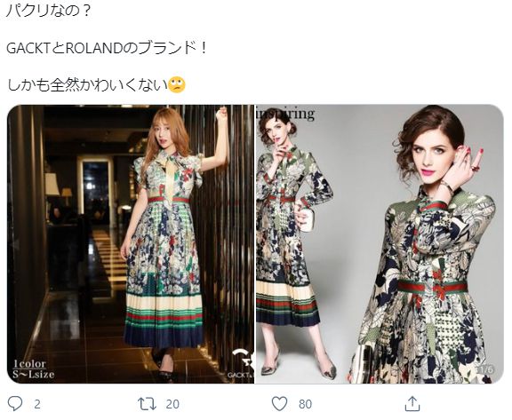
Task: Click the retweet count number 20
Action: (x=172, y=404)
